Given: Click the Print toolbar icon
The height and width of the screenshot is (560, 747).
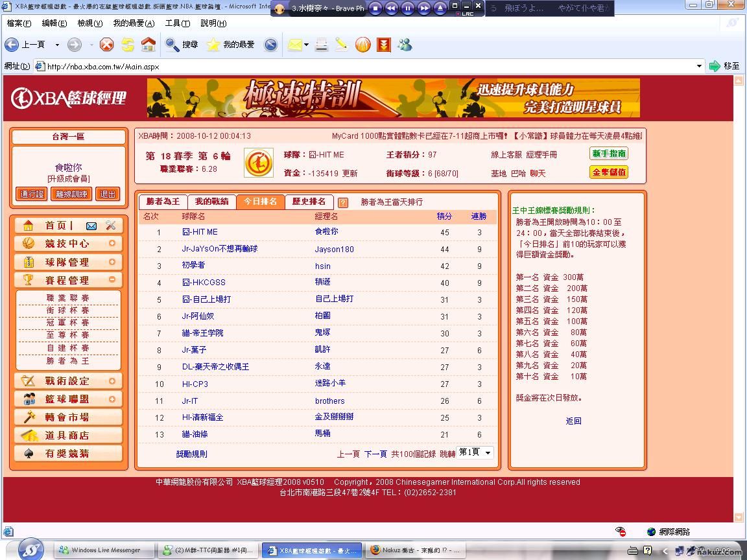Looking at the screenshot, I should coord(322,45).
